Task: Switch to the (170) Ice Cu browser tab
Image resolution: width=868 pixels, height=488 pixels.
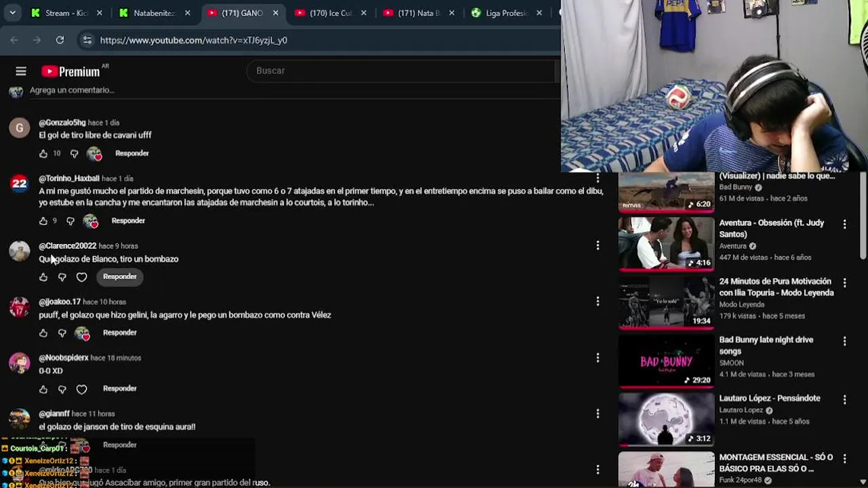Action: click(329, 13)
